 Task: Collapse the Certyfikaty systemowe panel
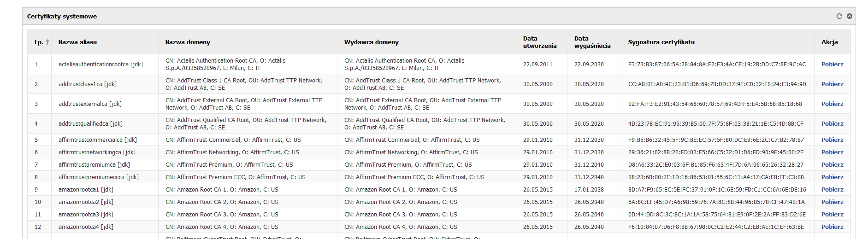click(849, 16)
